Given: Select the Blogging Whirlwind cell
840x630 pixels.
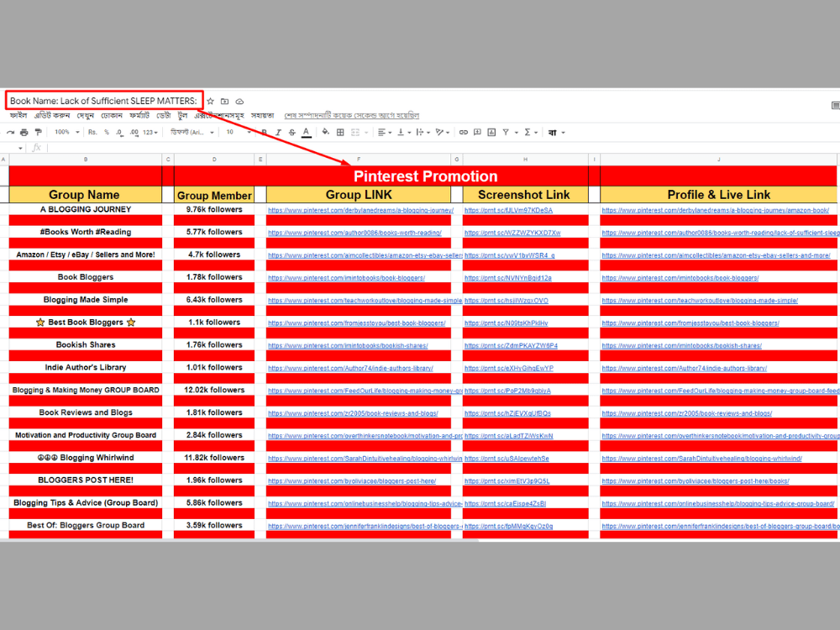Looking at the screenshot, I should (x=85, y=457).
